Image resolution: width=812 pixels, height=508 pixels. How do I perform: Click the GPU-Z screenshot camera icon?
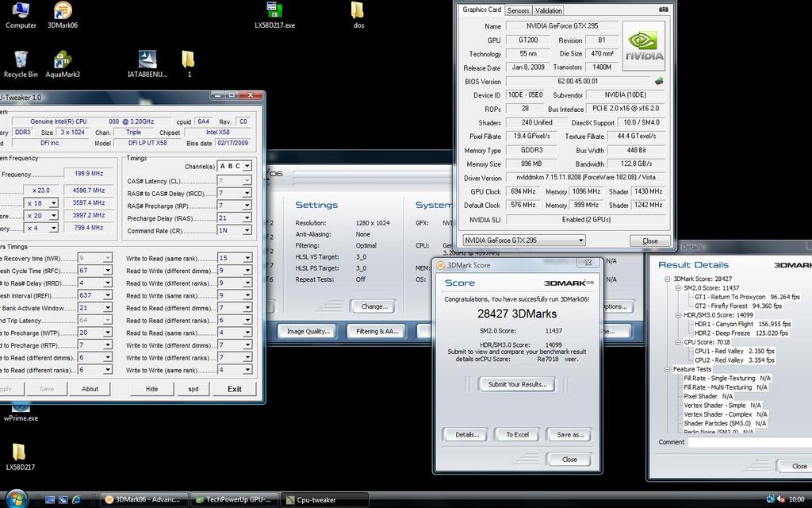pos(663,10)
